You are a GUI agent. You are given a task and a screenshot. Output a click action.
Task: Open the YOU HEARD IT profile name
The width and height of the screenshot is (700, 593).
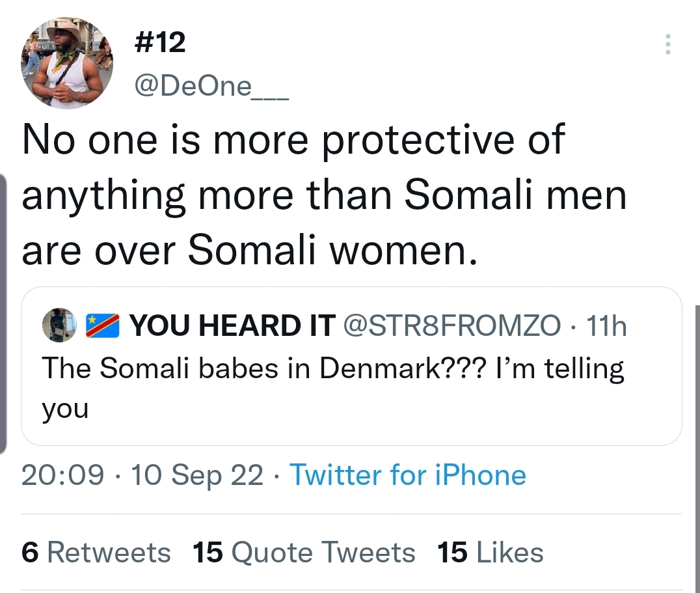[232, 325]
